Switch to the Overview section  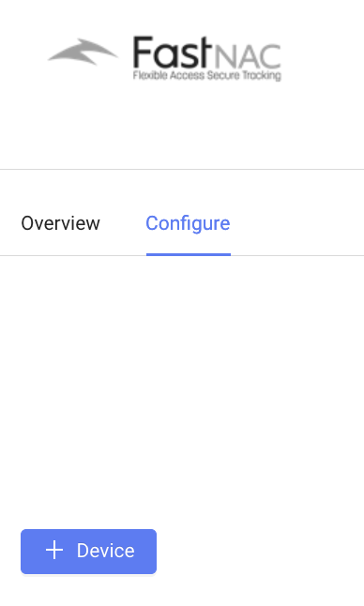click(x=61, y=223)
